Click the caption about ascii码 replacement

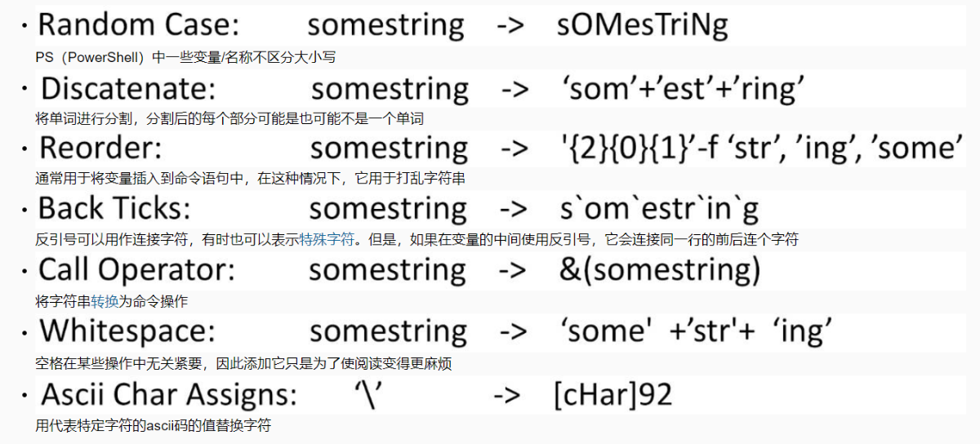coord(154,425)
